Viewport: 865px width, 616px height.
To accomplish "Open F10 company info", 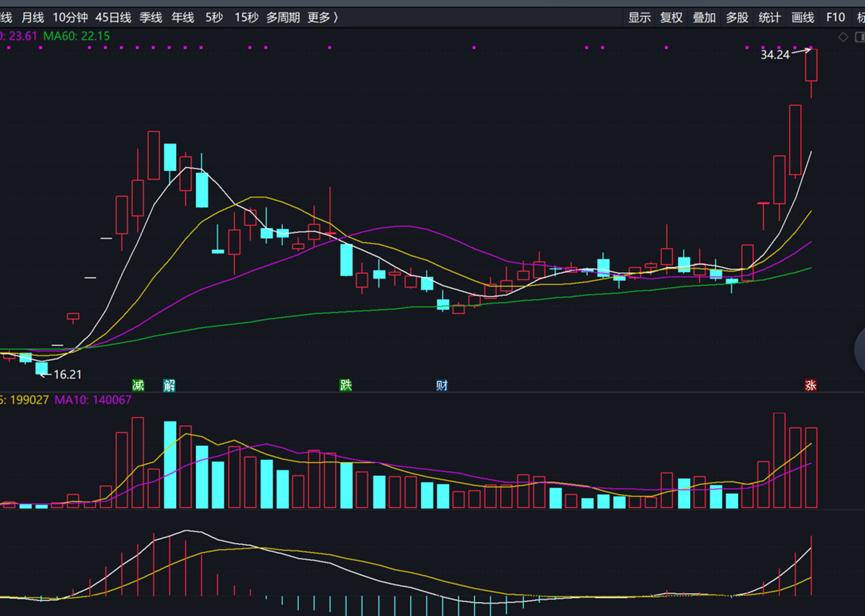I will pos(835,17).
